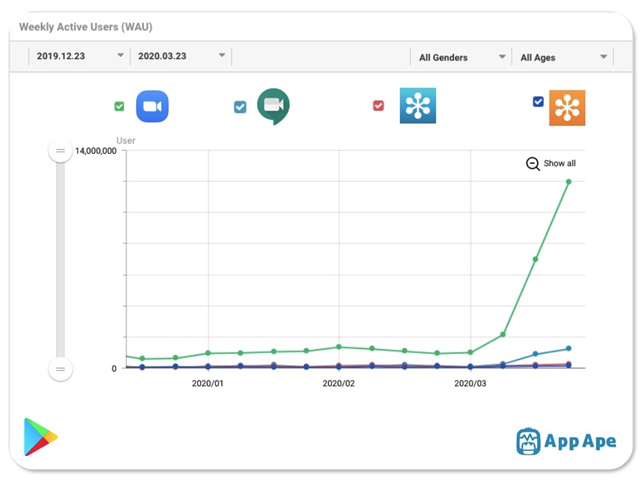Image resolution: width=640 pixels, height=480 pixels.
Task: Click the bottom handle of vertical slider
Action: pos(61,369)
